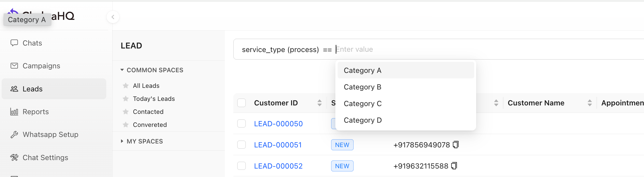Click the Customer Name column header

pos(536,103)
